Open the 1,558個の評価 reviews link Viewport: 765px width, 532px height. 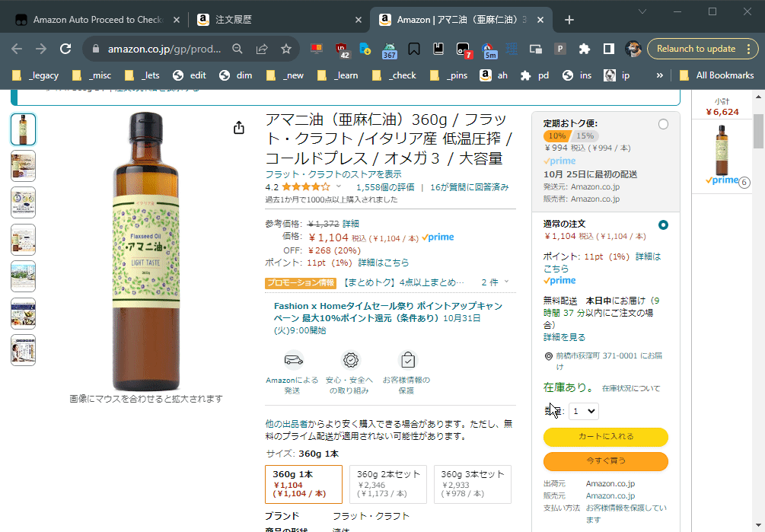pyautogui.click(x=385, y=187)
